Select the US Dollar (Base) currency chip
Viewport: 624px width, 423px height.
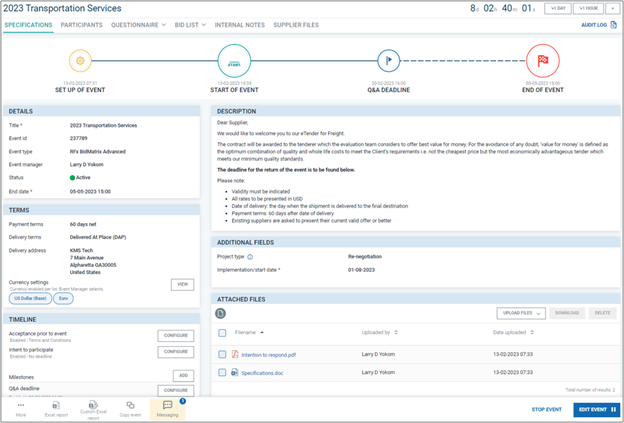[30, 298]
